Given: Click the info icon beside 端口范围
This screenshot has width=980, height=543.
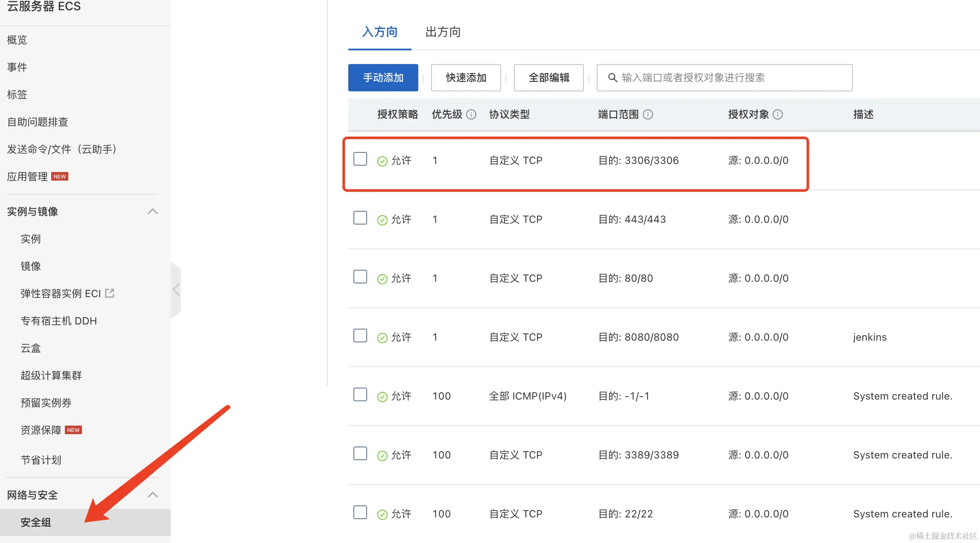Looking at the screenshot, I should [x=648, y=114].
